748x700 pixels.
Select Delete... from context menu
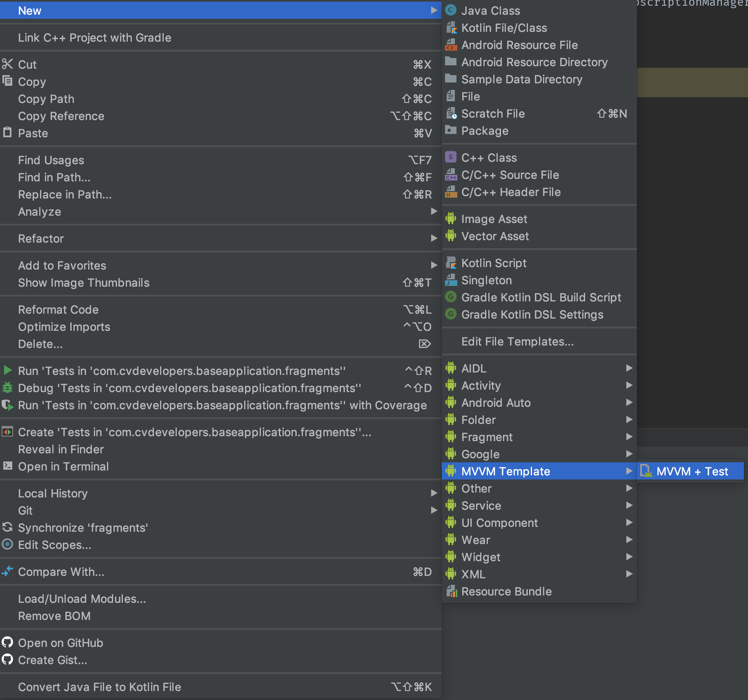[x=220, y=344]
